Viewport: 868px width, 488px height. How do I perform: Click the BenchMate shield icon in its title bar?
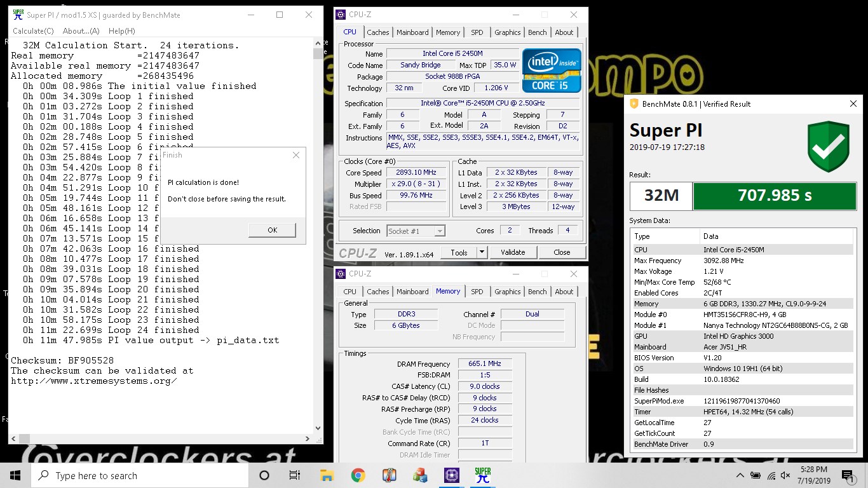634,104
